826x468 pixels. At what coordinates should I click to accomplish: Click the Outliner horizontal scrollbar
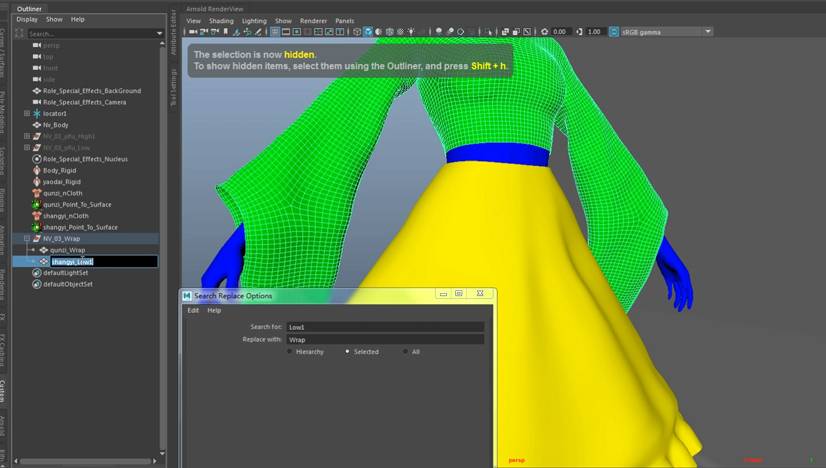[x=86, y=461]
